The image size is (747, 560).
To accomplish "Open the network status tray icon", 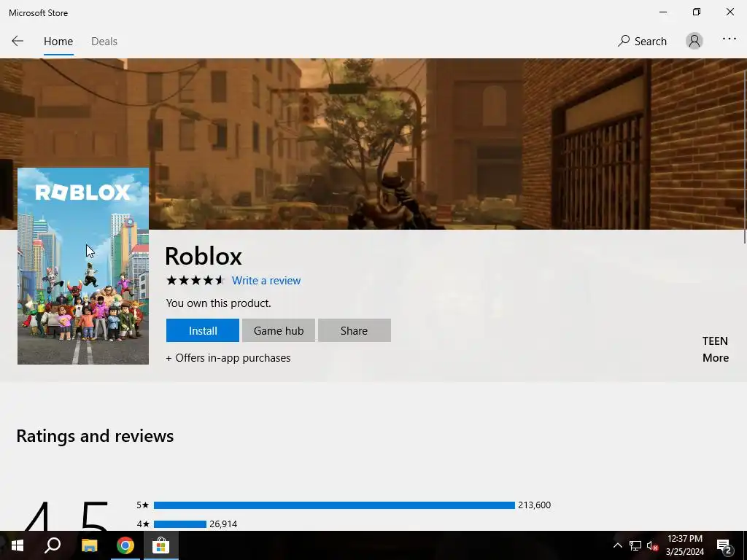I will point(635,545).
